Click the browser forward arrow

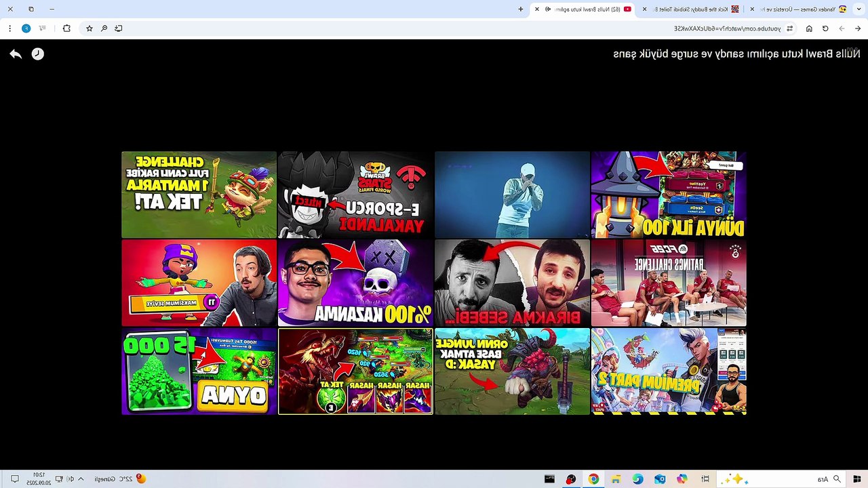tap(842, 28)
